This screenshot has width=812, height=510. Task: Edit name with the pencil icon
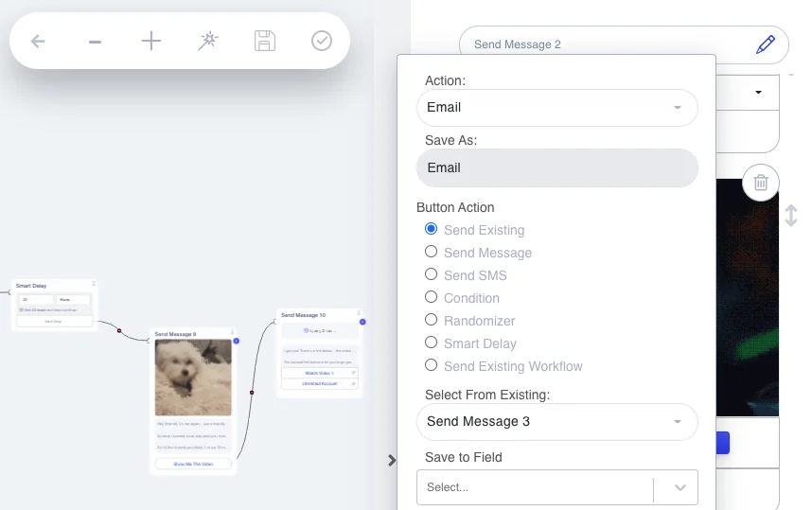(766, 44)
